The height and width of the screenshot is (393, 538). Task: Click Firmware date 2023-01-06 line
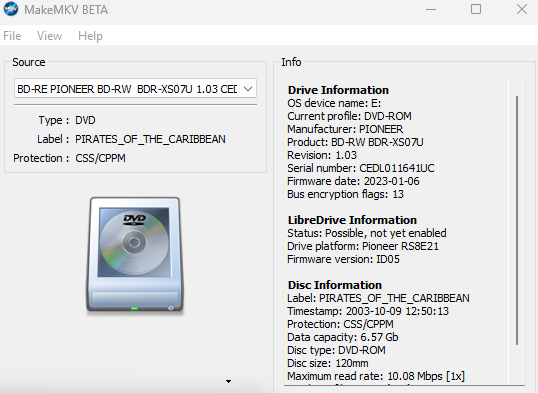[353, 181]
